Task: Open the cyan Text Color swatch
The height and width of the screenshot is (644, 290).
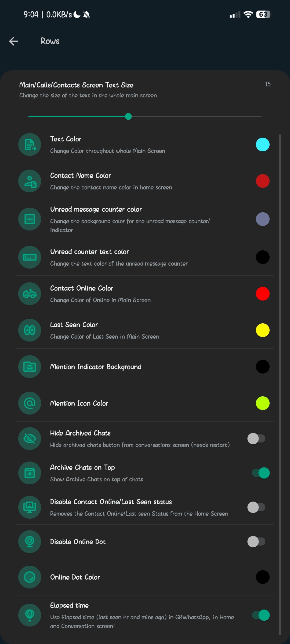Action: 263,145
